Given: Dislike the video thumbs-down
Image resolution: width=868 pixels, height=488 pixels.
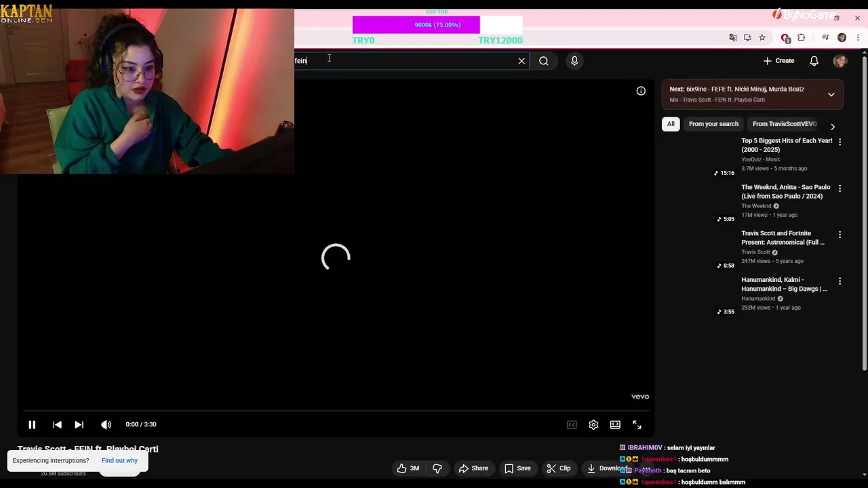Looking at the screenshot, I should [437, 468].
